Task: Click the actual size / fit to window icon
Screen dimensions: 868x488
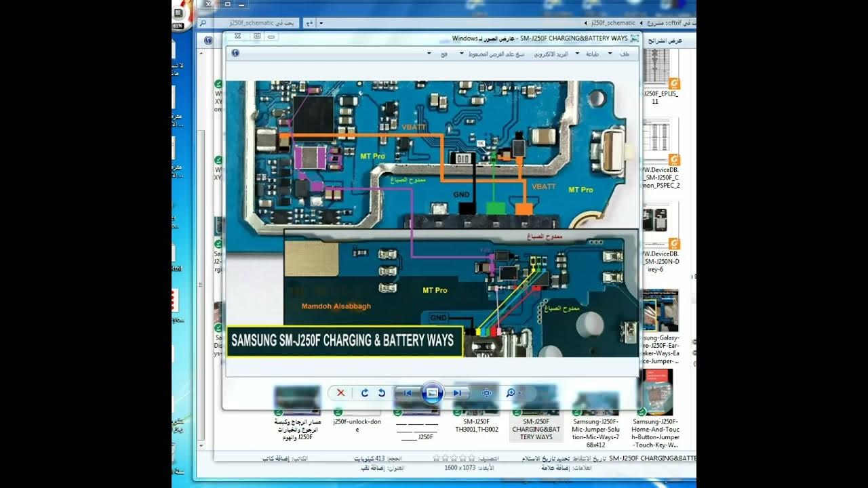Action: 486,392
